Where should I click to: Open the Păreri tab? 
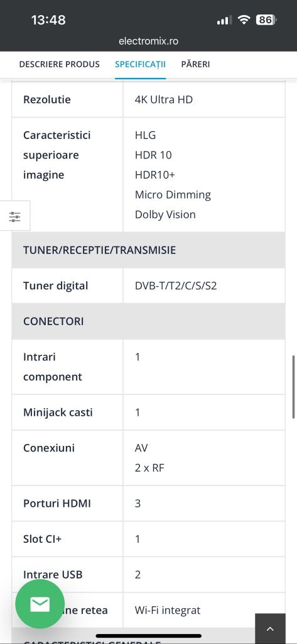click(x=196, y=64)
